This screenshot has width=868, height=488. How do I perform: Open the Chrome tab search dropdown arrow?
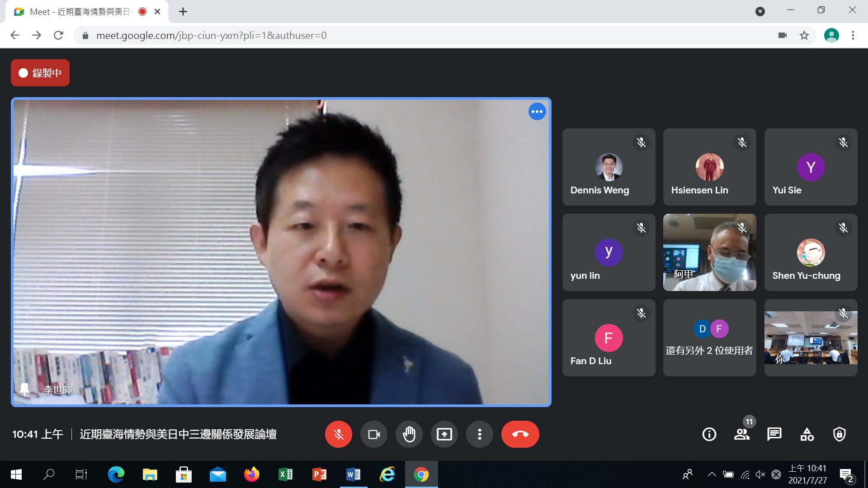click(x=760, y=12)
